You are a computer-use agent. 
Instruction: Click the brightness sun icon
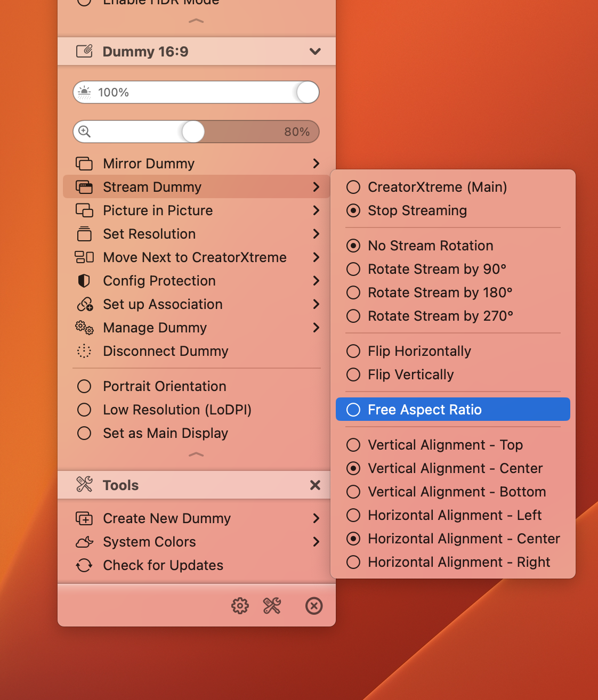pos(85,92)
